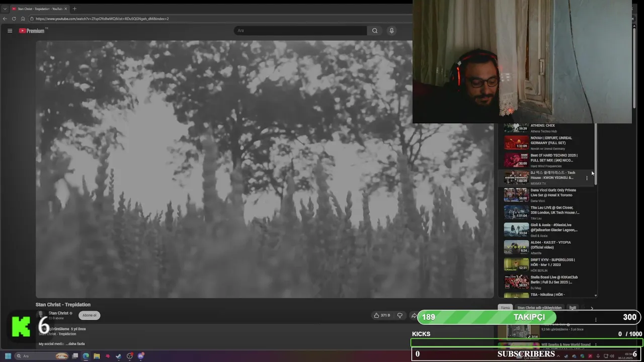Viewport: 644px width, 362px height.
Task: Open Windows Start menu
Action: pyautogui.click(x=8, y=356)
